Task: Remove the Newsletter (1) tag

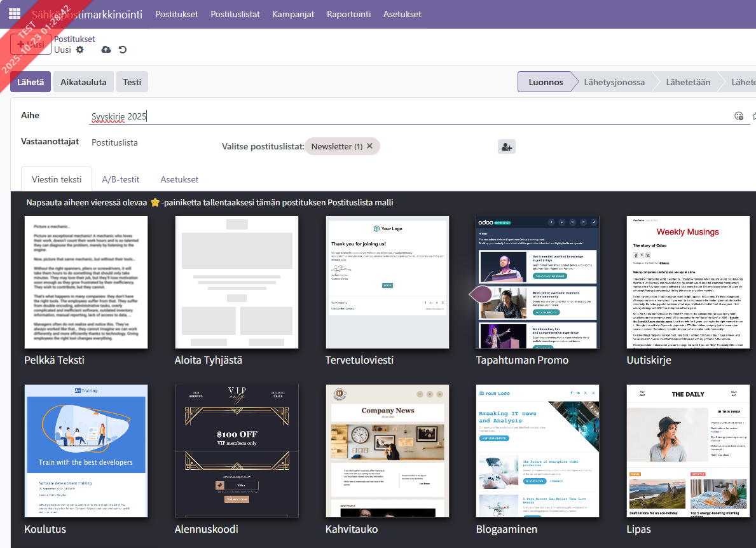Action: click(x=371, y=146)
